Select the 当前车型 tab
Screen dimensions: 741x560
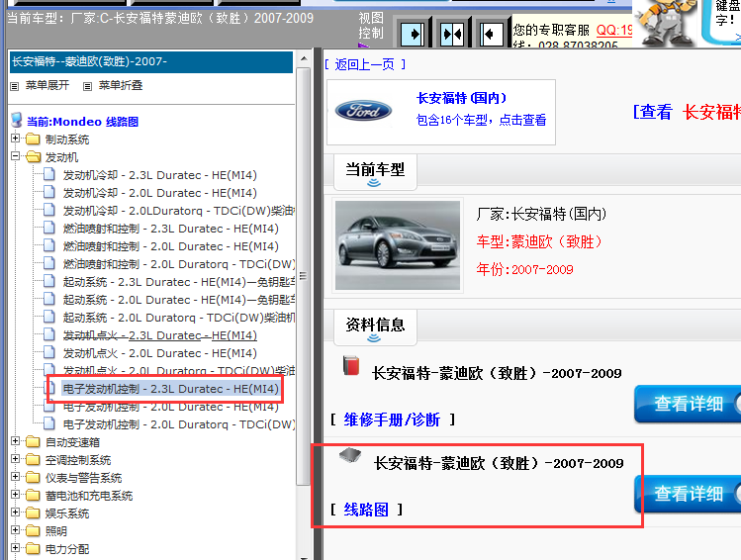tap(375, 171)
